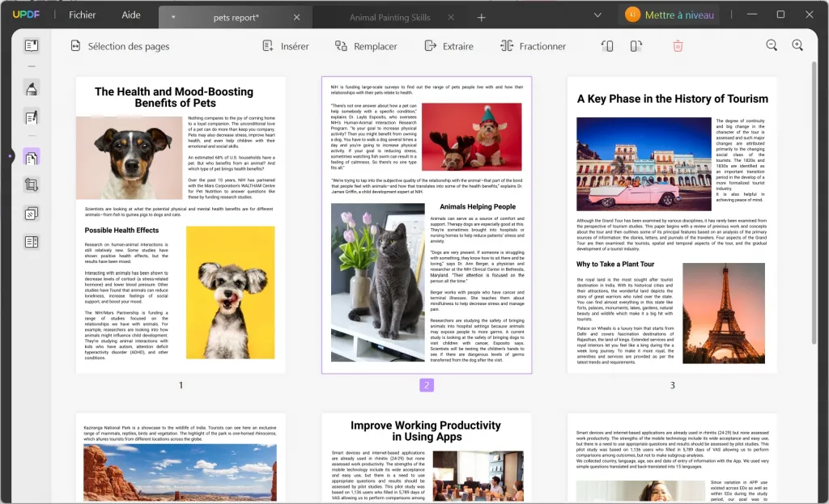Open the form preparation icon in sidebar

click(32, 242)
